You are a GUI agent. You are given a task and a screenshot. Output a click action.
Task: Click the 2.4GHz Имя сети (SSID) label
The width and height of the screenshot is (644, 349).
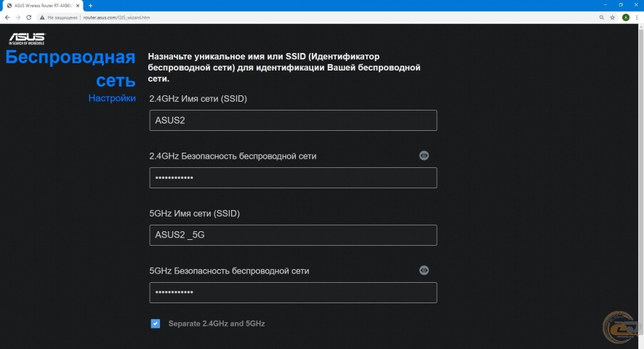[x=198, y=99]
